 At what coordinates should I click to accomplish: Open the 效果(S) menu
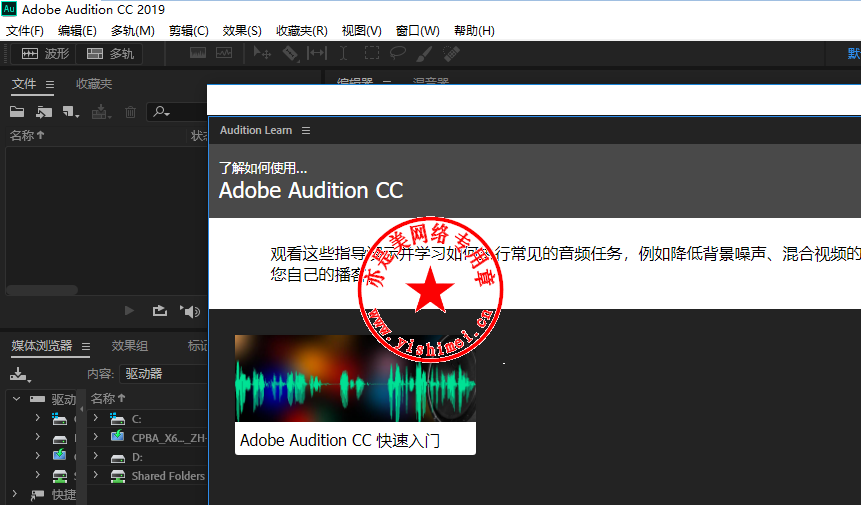click(x=242, y=31)
